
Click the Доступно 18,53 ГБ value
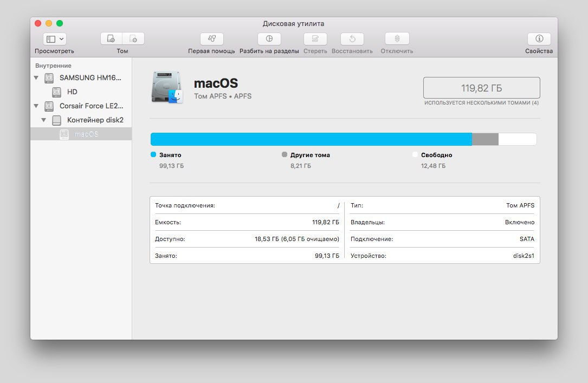[297, 239]
